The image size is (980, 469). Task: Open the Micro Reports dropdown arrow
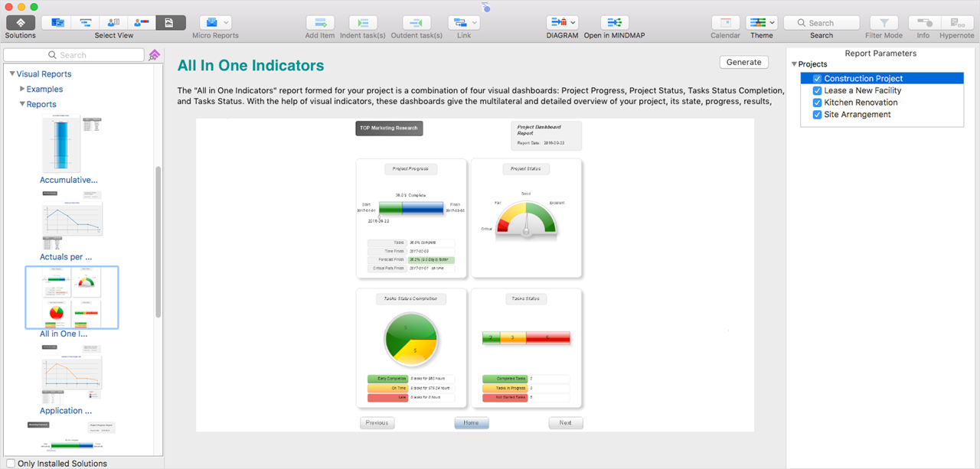[x=226, y=23]
